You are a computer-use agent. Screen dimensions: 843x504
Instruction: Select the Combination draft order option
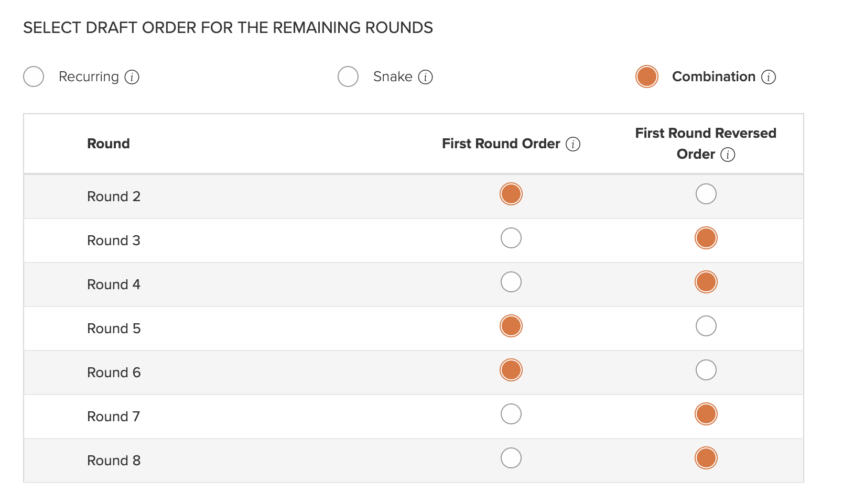point(647,76)
